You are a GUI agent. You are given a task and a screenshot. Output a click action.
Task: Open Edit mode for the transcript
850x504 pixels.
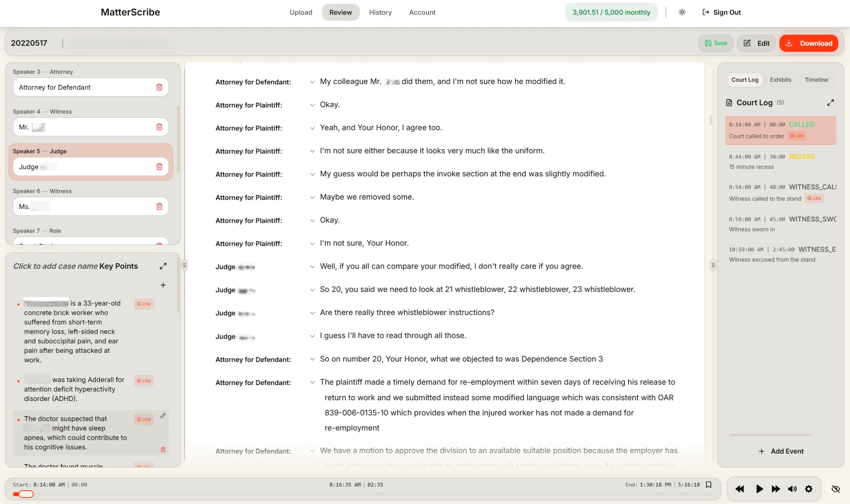(x=756, y=43)
